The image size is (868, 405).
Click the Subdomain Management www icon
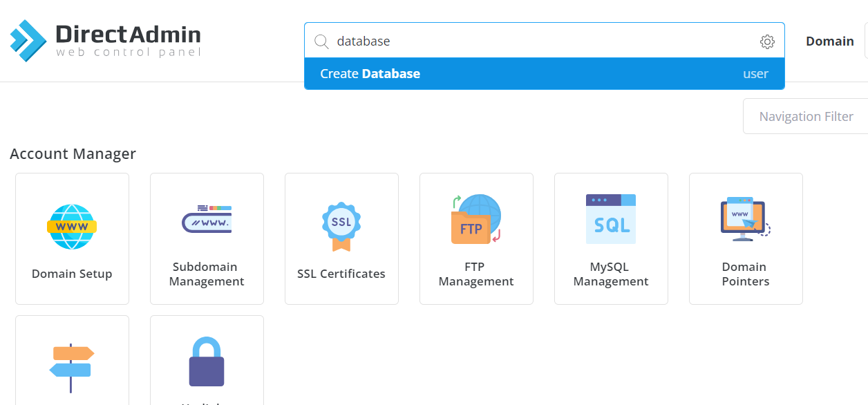click(x=207, y=220)
